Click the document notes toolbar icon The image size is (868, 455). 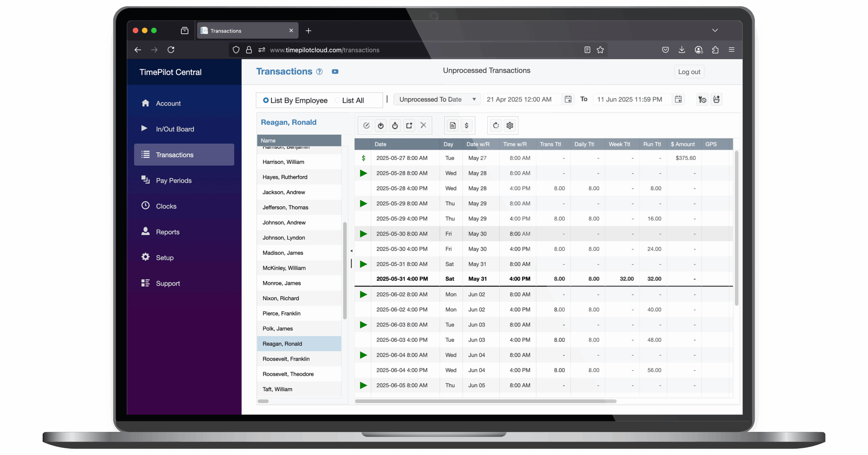click(x=453, y=125)
